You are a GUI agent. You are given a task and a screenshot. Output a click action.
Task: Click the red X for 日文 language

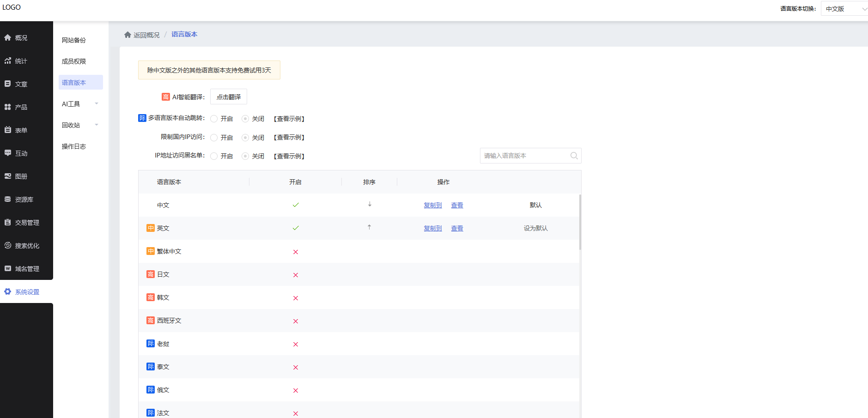296,275
